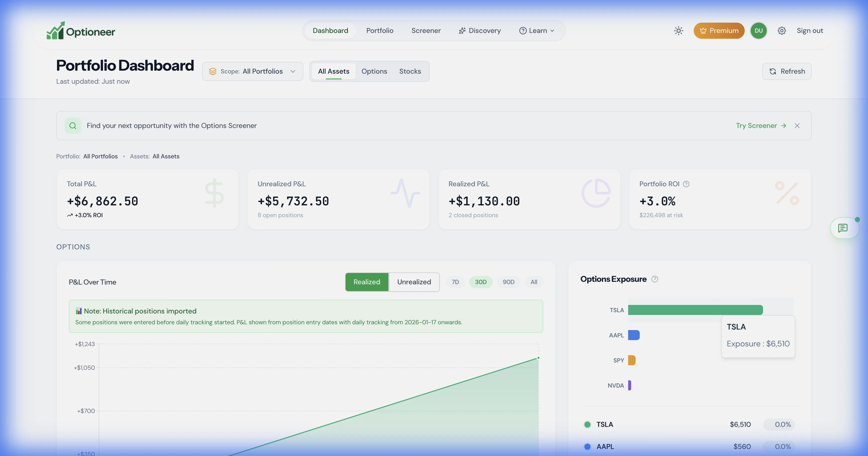Open the DU user avatar
The width and height of the screenshot is (868, 456).
point(758,31)
